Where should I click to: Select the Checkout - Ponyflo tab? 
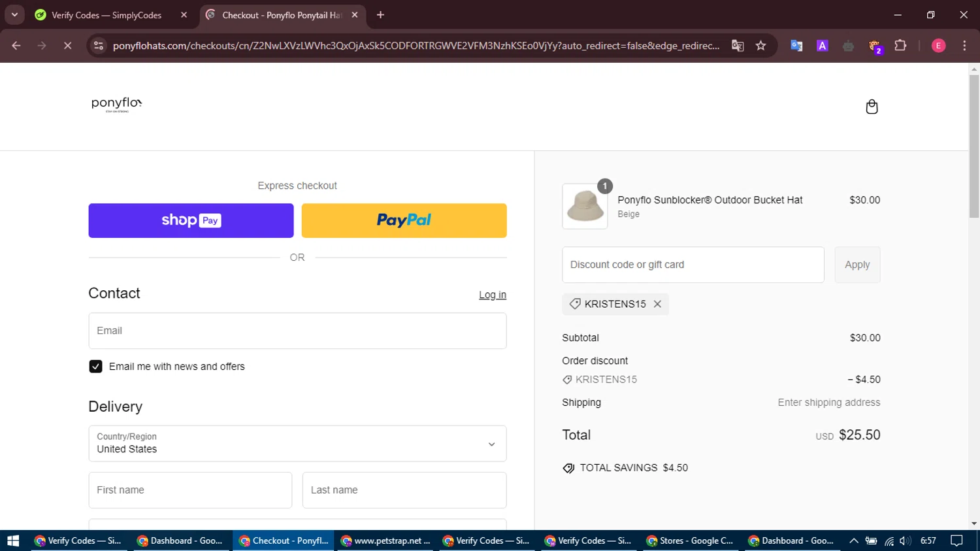(x=281, y=15)
